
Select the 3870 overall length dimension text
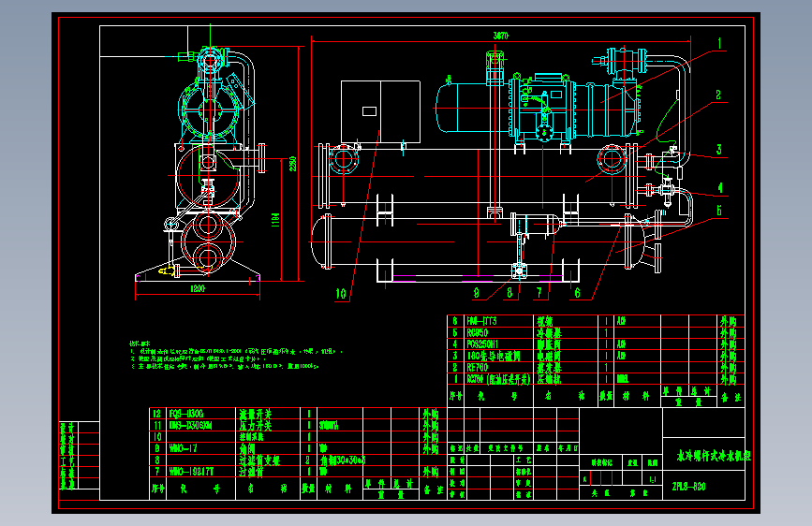coord(500,36)
